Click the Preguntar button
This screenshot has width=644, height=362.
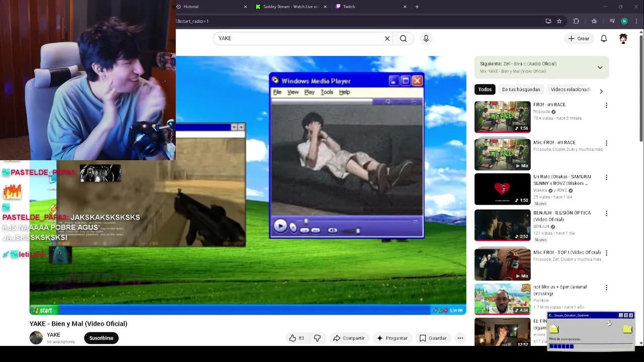point(392,338)
